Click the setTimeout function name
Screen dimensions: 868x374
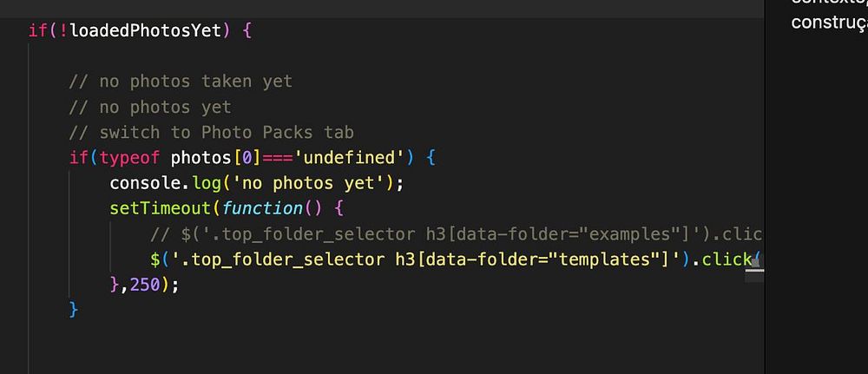(x=160, y=209)
